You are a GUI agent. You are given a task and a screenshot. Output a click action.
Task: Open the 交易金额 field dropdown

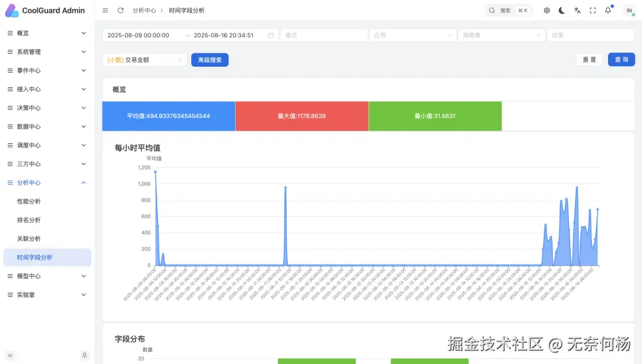[x=144, y=60]
